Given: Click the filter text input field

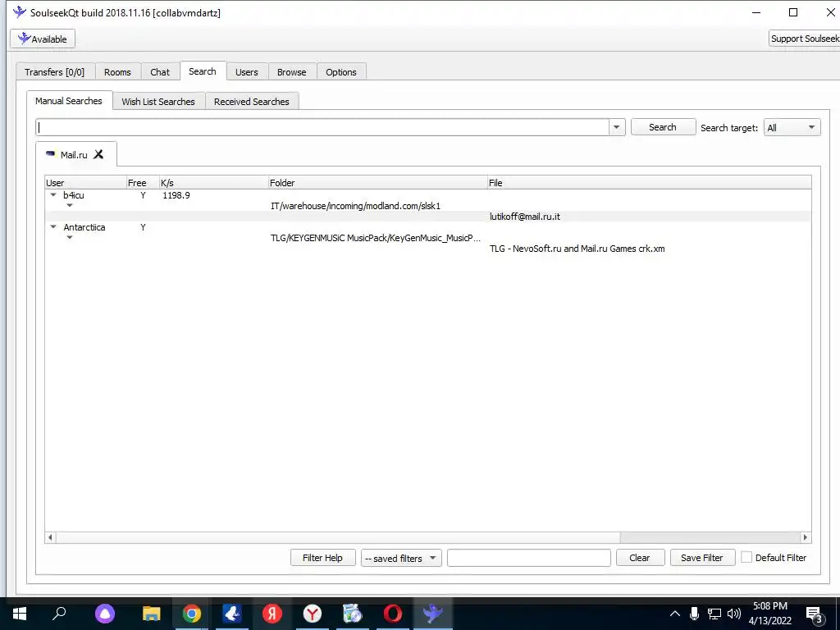Looking at the screenshot, I should (x=529, y=558).
